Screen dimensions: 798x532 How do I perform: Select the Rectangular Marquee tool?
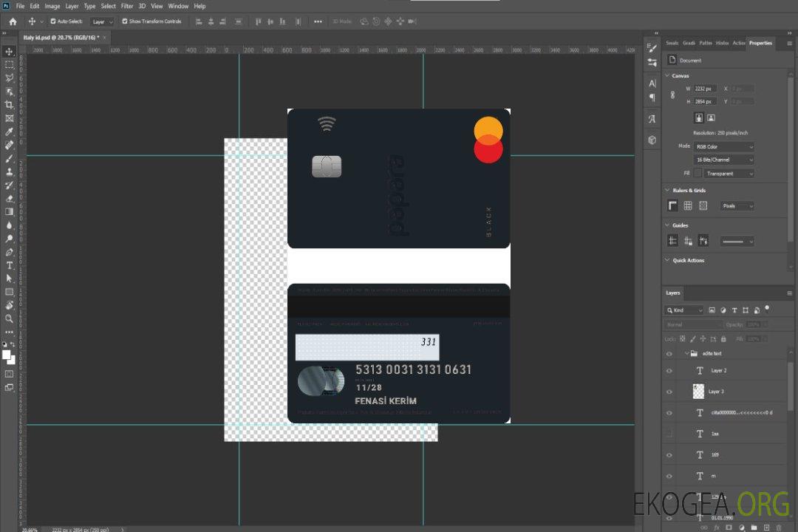(x=9, y=65)
